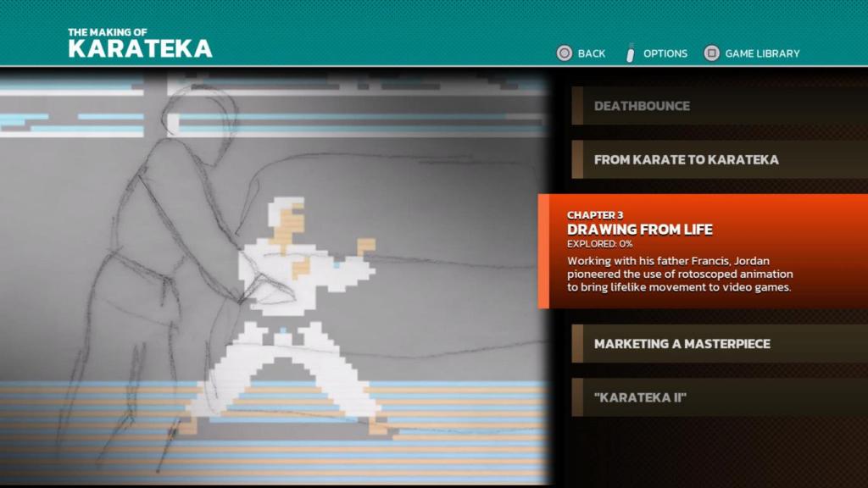The image size is (868, 488).
Task: Click The Making of Karateka title
Action: [140, 43]
